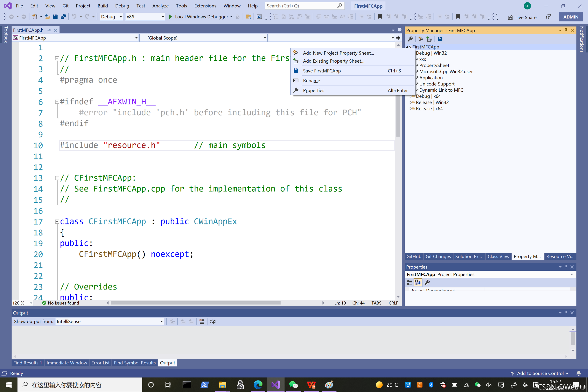Expand the Release | Win32 tree node
The image size is (588, 392).
(x=410, y=102)
